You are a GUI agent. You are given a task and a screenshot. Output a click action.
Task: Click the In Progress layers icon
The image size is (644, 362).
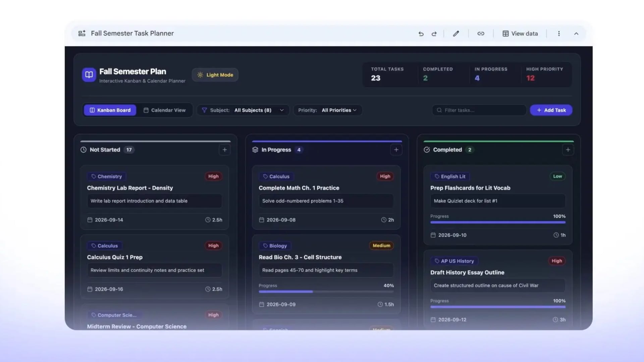(x=255, y=150)
